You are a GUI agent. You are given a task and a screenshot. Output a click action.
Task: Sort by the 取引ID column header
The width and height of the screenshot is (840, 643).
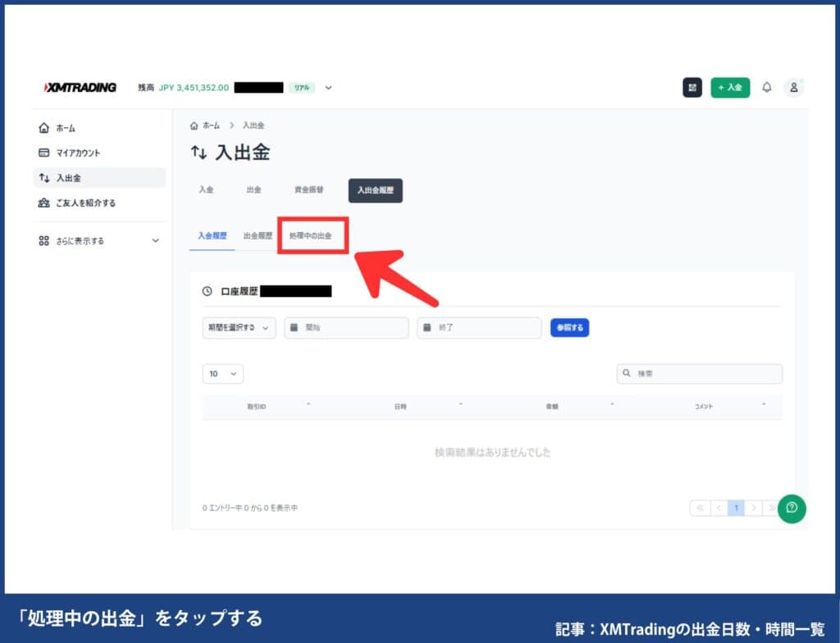coord(257,407)
